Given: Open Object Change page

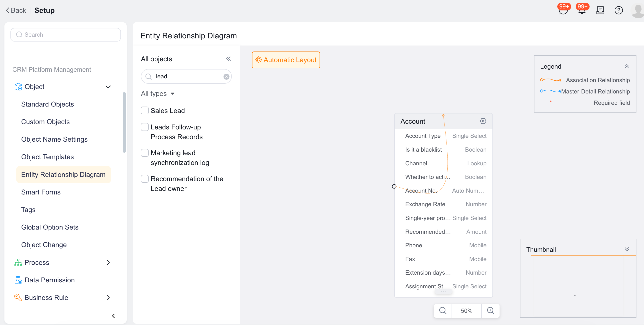Looking at the screenshot, I should (44, 245).
